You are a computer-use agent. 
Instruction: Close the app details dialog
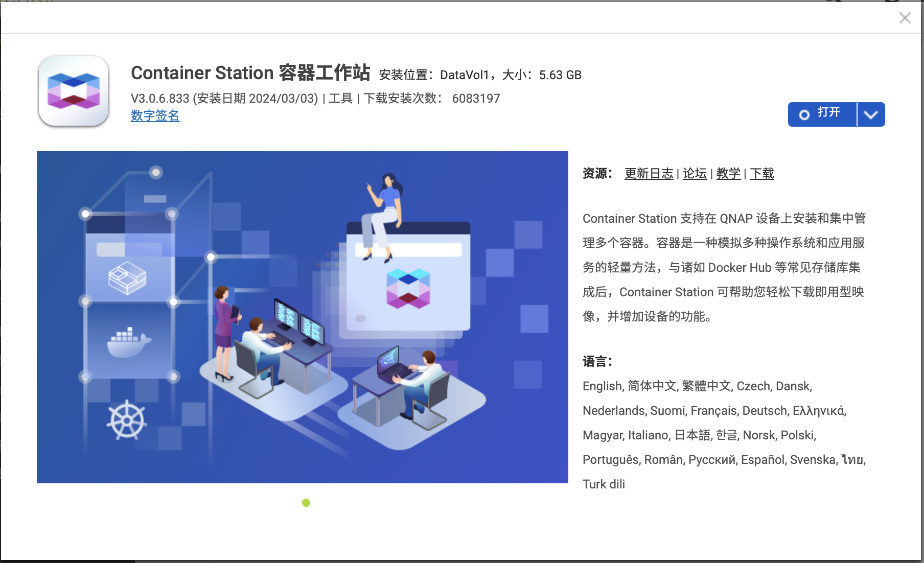point(905,18)
